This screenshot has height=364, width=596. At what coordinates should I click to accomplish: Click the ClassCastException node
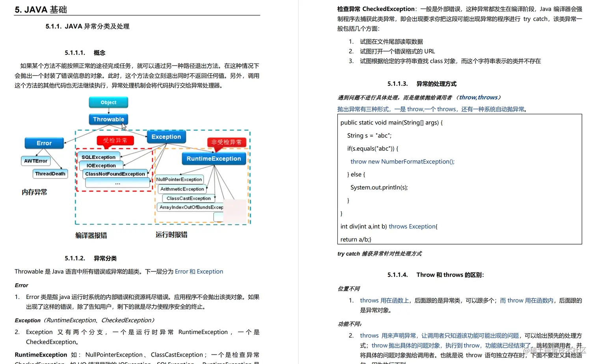coord(188,198)
